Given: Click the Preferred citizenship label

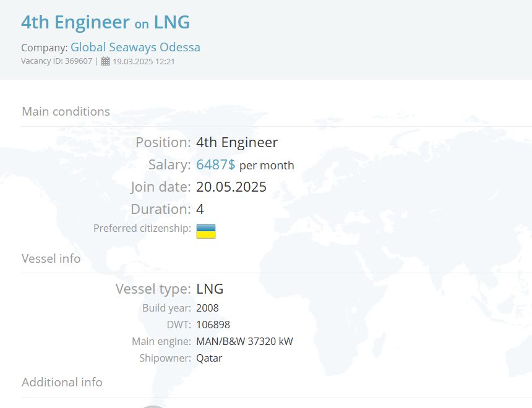Looking at the screenshot, I should click(x=142, y=228).
